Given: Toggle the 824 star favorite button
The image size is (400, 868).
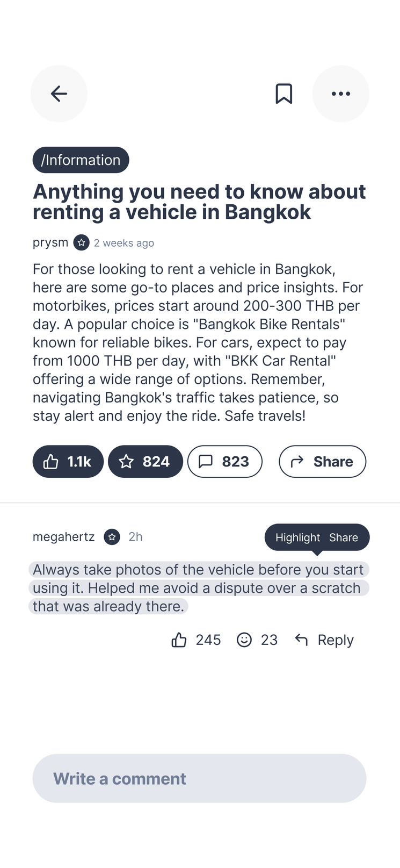Looking at the screenshot, I should click(x=146, y=462).
